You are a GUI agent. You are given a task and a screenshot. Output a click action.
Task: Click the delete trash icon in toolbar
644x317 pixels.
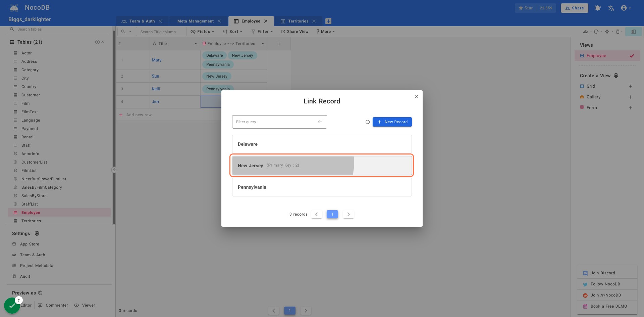pos(618,32)
